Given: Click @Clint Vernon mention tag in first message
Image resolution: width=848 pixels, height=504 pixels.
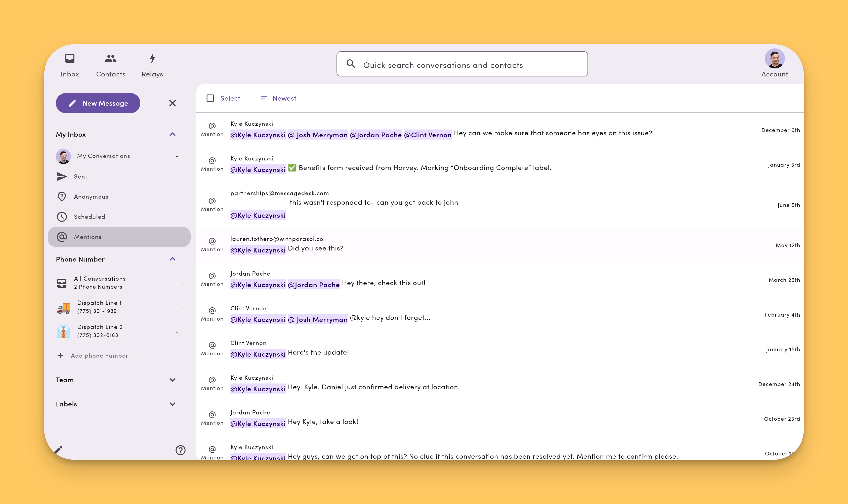Looking at the screenshot, I should (428, 135).
